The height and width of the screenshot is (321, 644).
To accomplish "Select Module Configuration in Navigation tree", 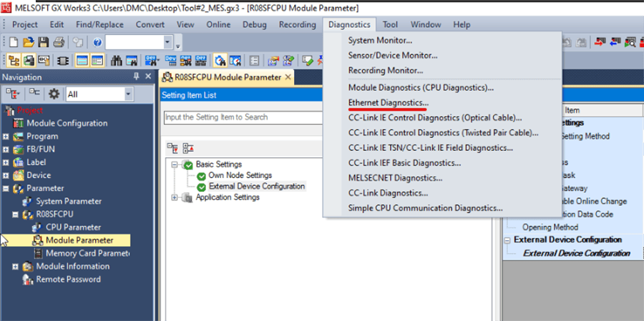I will (x=67, y=123).
